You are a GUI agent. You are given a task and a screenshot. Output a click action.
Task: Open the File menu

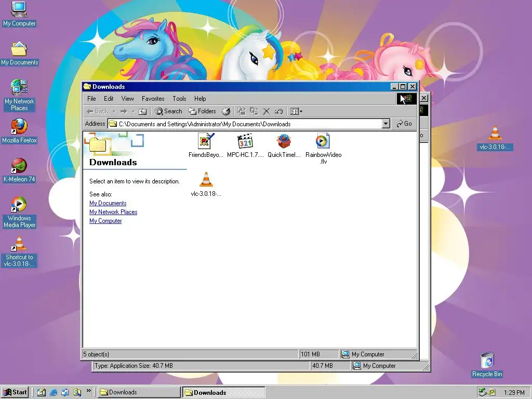(x=91, y=99)
